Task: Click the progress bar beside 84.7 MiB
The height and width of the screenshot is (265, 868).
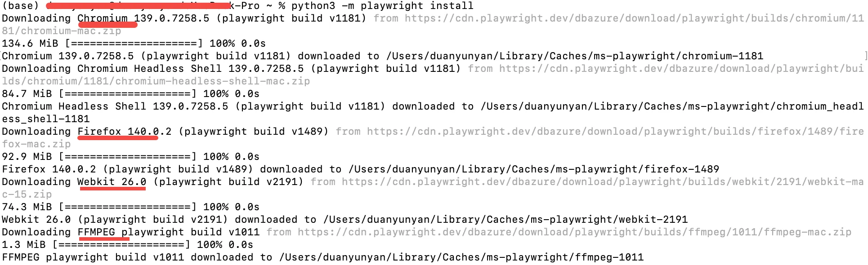Action: click(x=128, y=94)
